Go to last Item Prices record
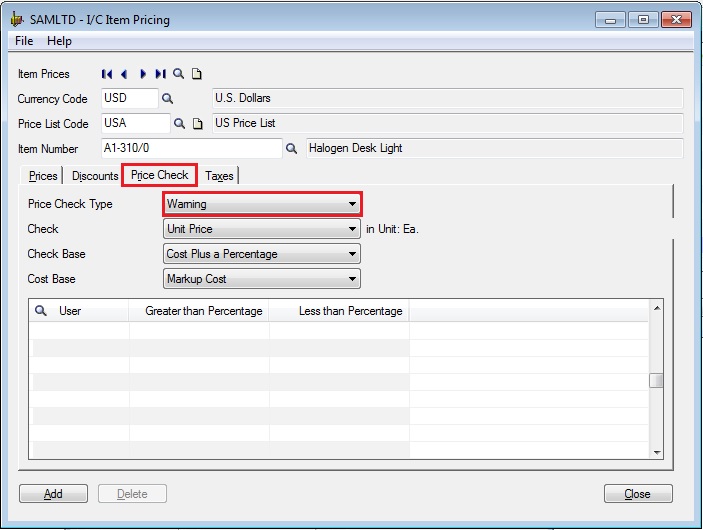 [x=161, y=74]
